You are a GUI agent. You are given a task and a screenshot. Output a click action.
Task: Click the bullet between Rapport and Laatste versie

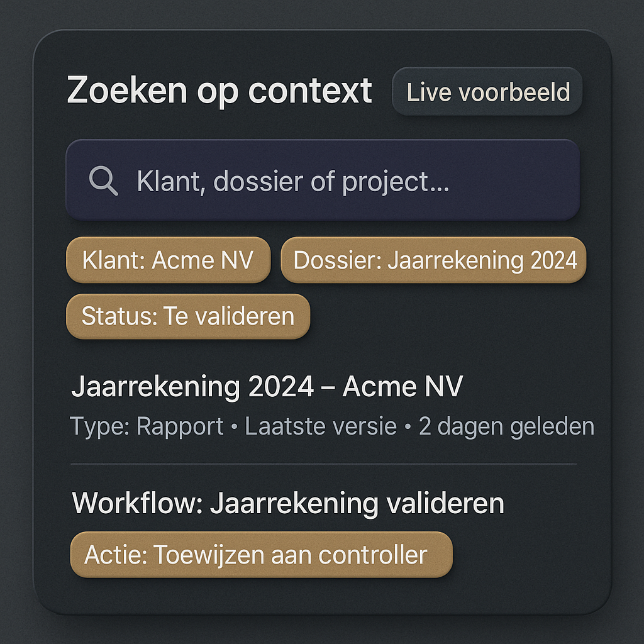pos(235,427)
